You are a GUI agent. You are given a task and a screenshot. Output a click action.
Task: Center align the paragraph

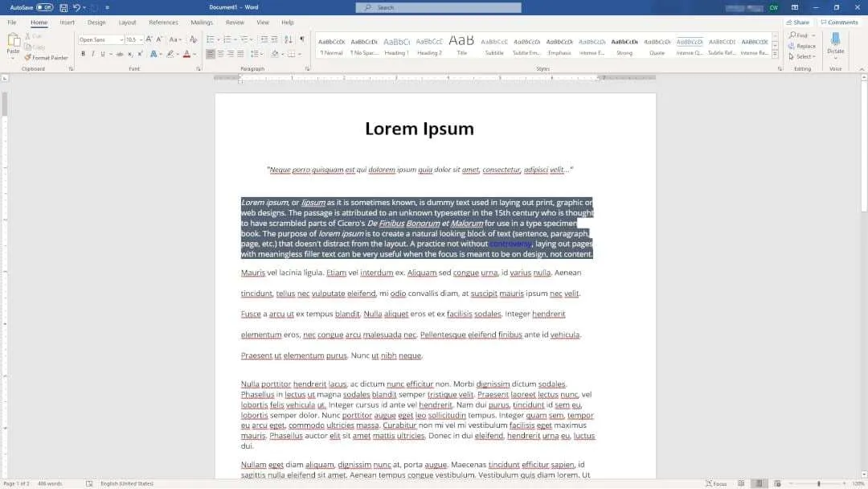click(x=220, y=54)
